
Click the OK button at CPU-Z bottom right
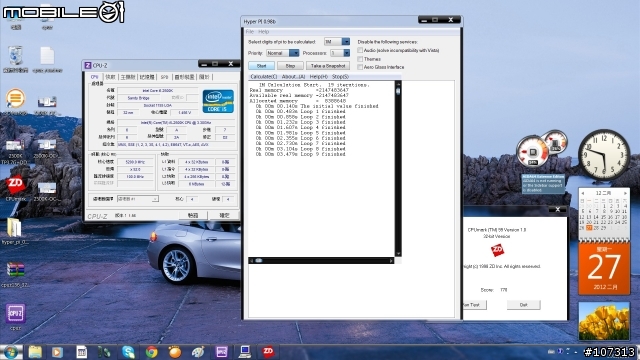click(x=224, y=215)
